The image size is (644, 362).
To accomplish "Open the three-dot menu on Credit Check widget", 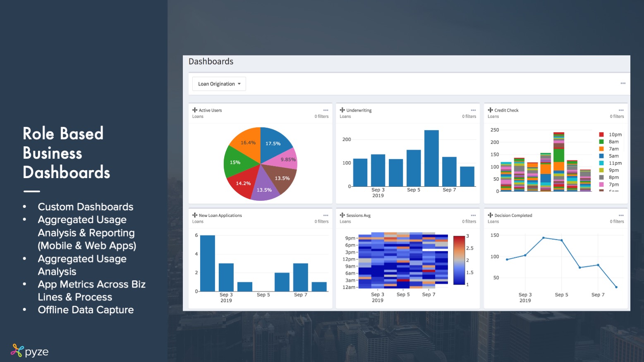I will 621,110.
